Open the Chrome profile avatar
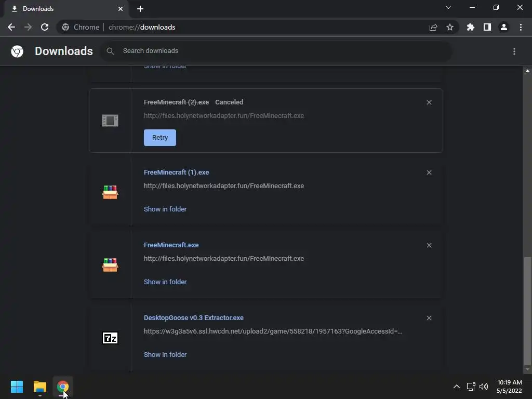This screenshot has width=532, height=399. tap(504, 27)
